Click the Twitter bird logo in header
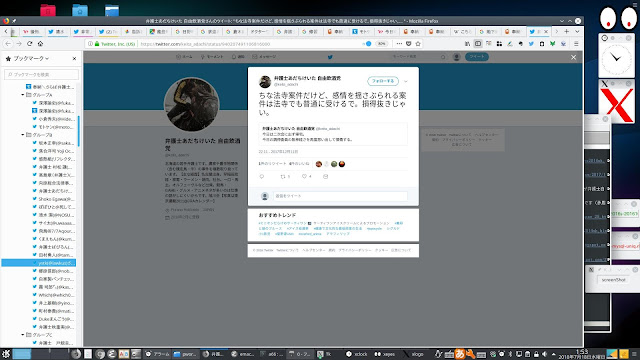 (x=330, y=57)
